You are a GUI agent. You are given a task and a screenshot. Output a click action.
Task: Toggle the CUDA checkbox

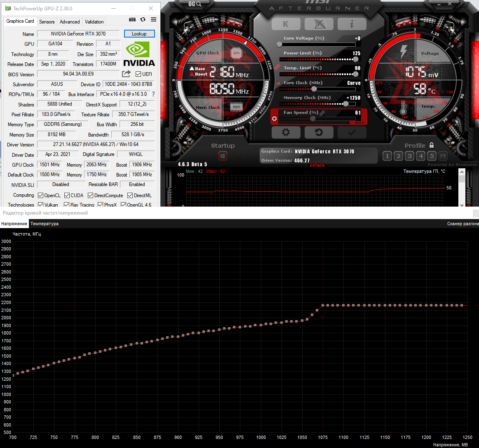coord(67,195)
